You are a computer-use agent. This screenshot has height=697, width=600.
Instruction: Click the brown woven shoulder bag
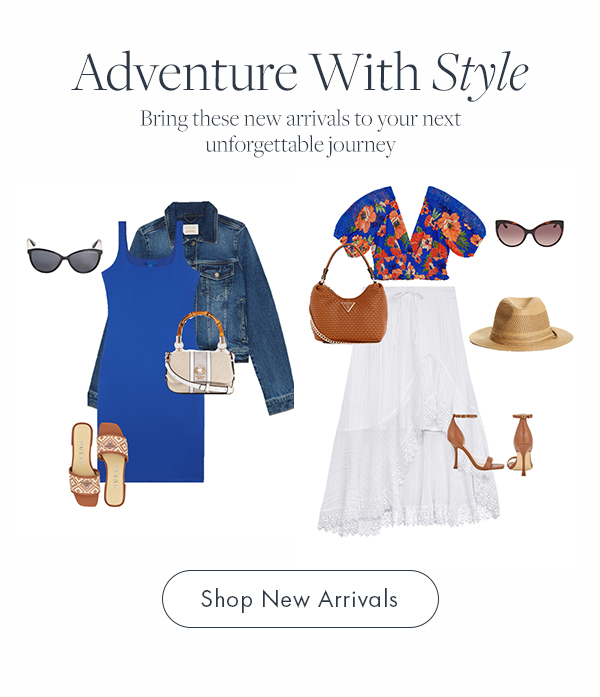click(348, 296)
